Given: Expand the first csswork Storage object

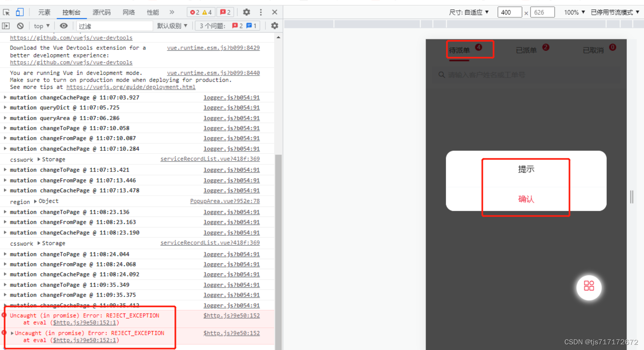Looking at the screenshot, I should click(39, 160).
